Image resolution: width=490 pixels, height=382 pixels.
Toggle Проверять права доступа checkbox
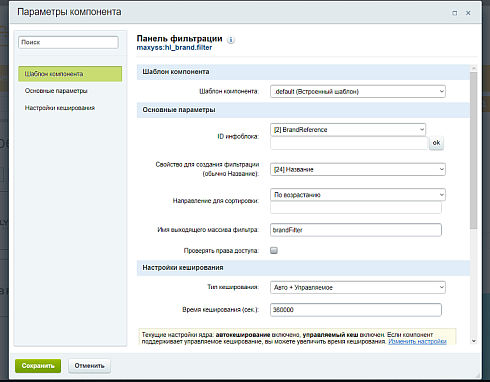point(274,250)
